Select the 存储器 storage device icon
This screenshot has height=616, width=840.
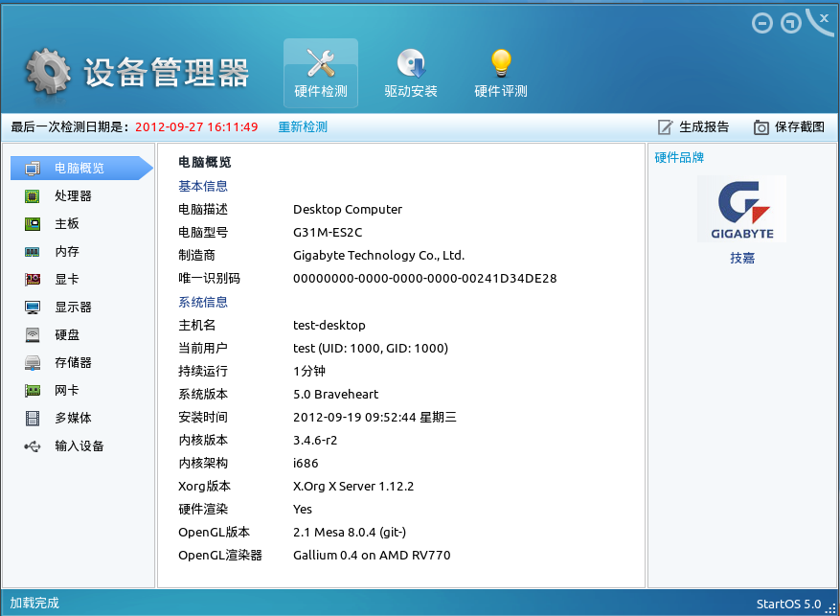pyautogui.click(x=33, y=363)
